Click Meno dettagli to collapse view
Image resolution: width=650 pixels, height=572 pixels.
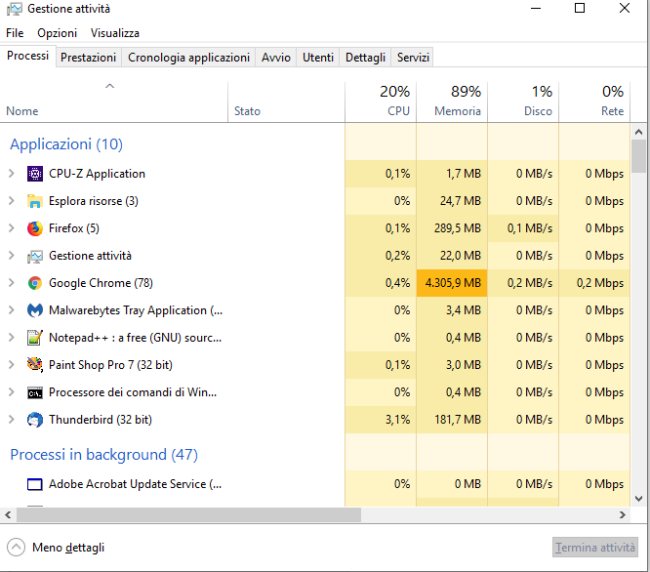pos(68,548)
